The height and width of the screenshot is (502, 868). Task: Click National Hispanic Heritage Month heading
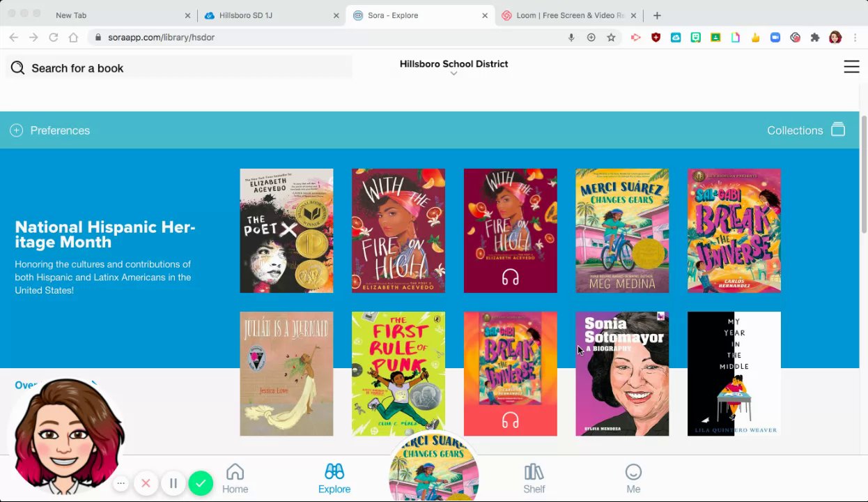click(105, 234)
